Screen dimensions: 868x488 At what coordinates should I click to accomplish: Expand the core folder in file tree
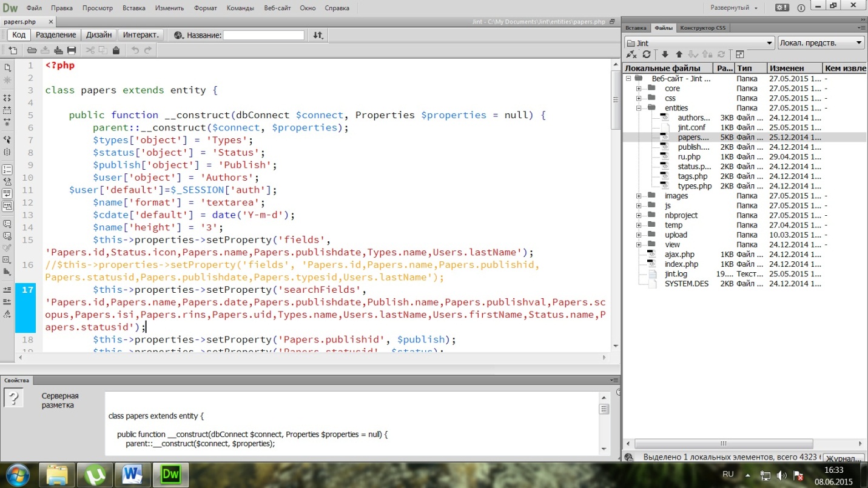pyautogui.click(x=639, y=89)
